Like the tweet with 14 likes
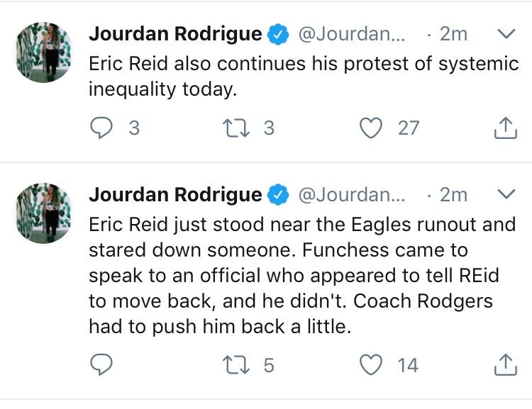The image size is (532, 409). click(x=370, y=364)
